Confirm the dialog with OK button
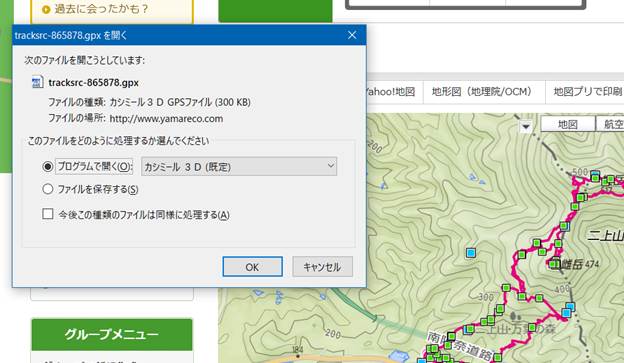 click(x=252, y=267)
